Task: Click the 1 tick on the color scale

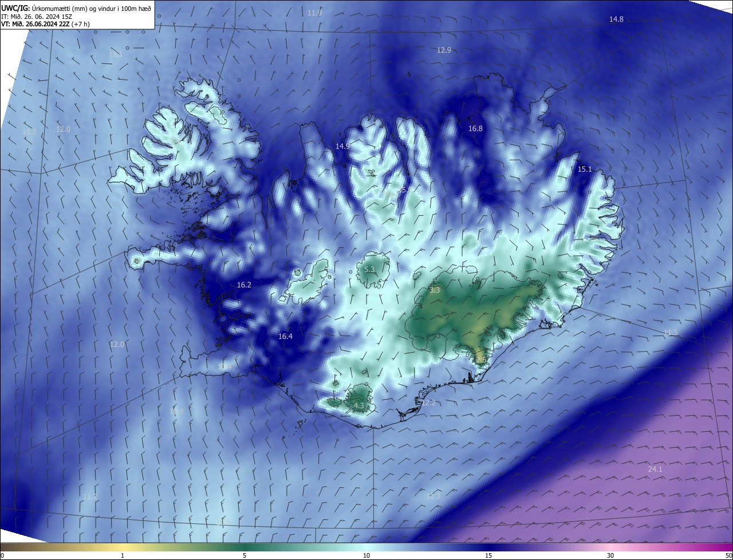Action: (x=123, y=556)
